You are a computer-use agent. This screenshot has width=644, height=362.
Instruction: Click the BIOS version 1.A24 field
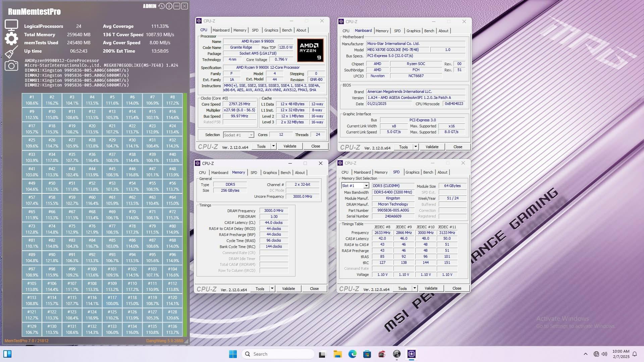click(416, 98)
